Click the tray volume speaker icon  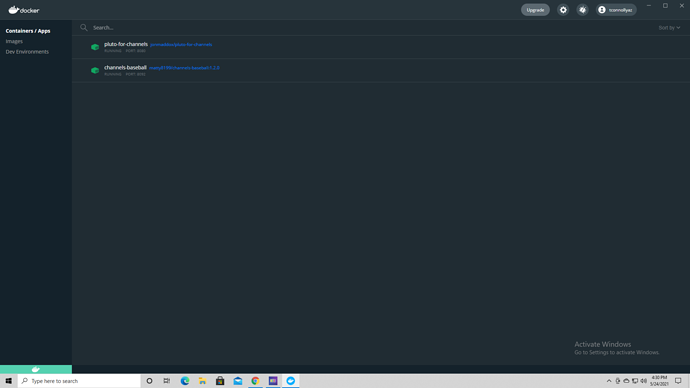coord(643,381)
